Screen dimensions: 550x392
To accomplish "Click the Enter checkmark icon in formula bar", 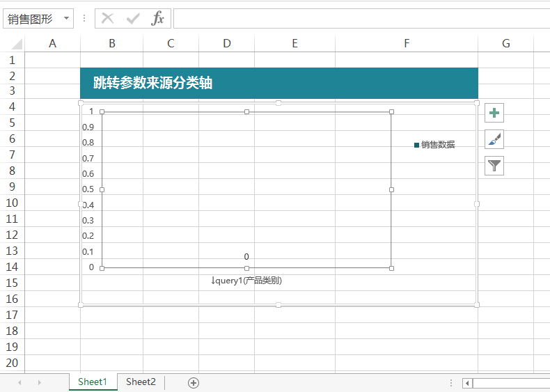I will point(133,18).
